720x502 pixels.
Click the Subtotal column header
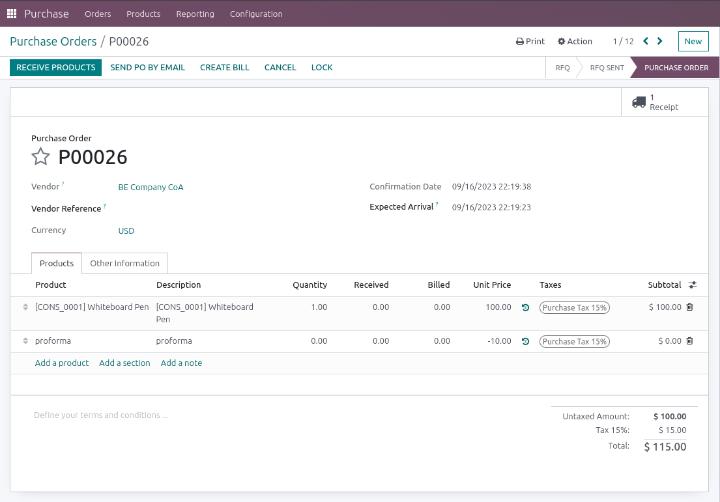coord(664,285)
